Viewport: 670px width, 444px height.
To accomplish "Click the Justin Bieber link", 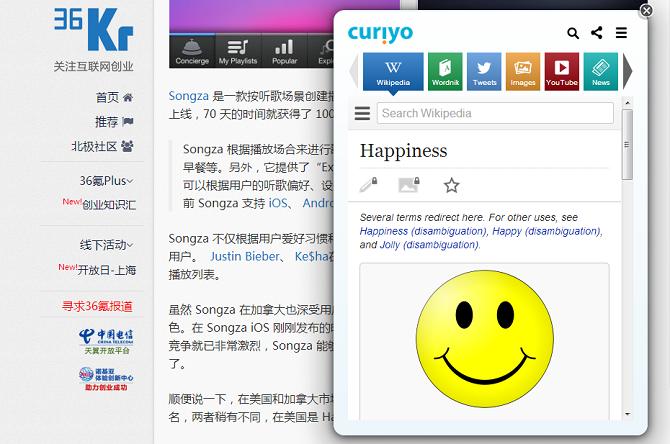I will coord(244,256).
